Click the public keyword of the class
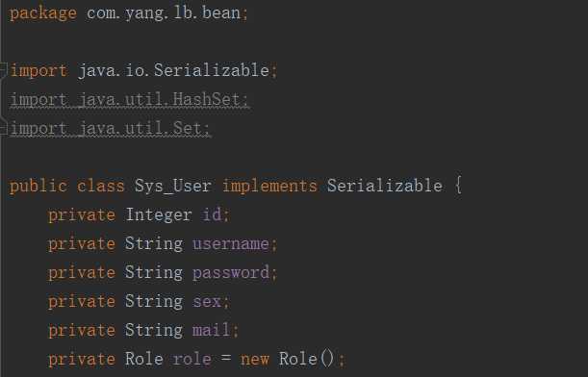588x377 pixels. (x=38, y=186)
